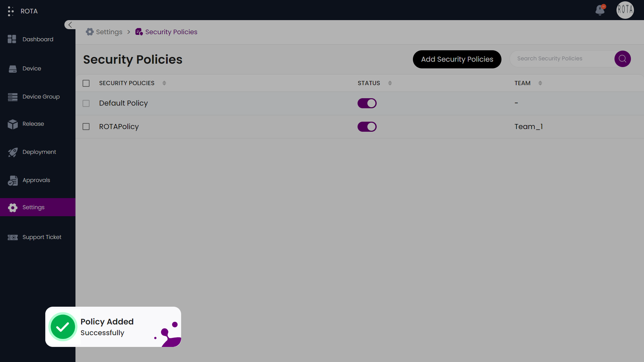Open the Deployment rocket icon
The width and height of the screenshot is (644, 362).
[13, 152]
